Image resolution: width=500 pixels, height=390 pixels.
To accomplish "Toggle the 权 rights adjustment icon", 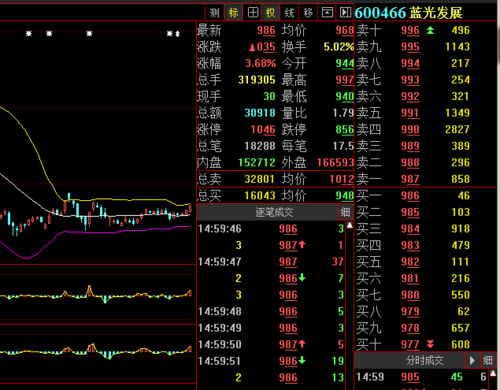I will tap(271, 13).
